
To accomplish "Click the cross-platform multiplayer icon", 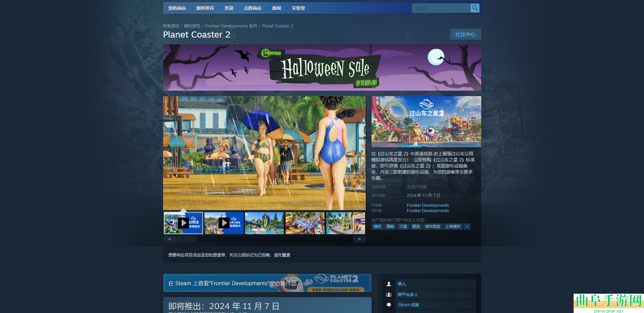I will click(389, 295).
